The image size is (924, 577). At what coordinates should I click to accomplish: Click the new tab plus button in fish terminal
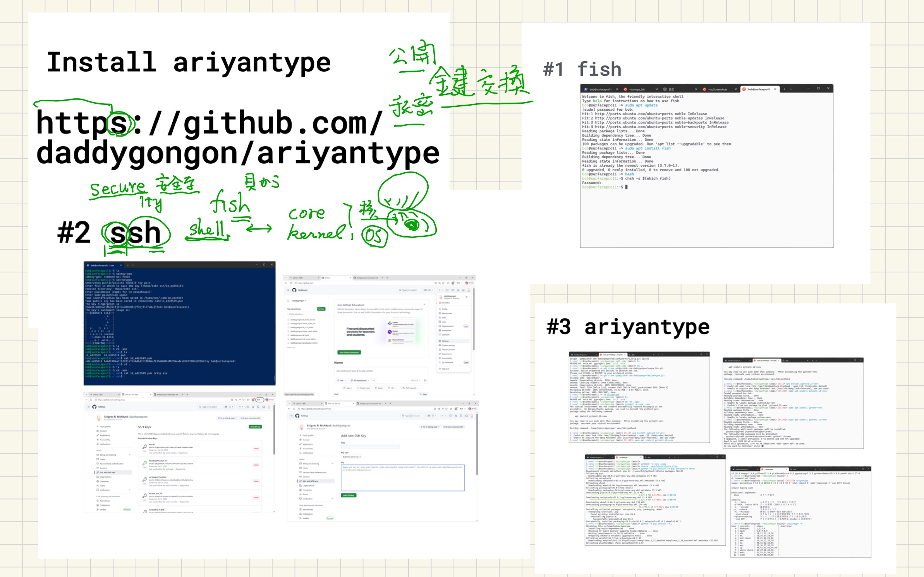coord(785,89)
